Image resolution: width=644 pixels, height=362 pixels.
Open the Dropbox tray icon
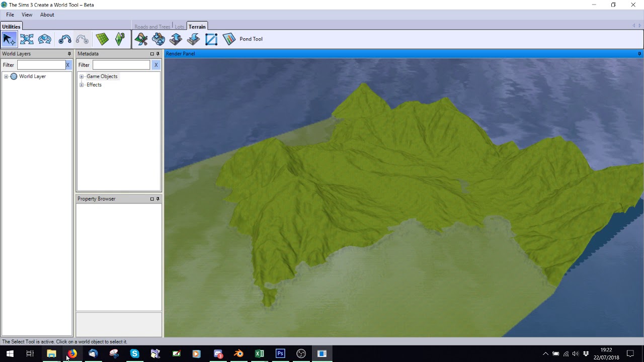(586, 354)
